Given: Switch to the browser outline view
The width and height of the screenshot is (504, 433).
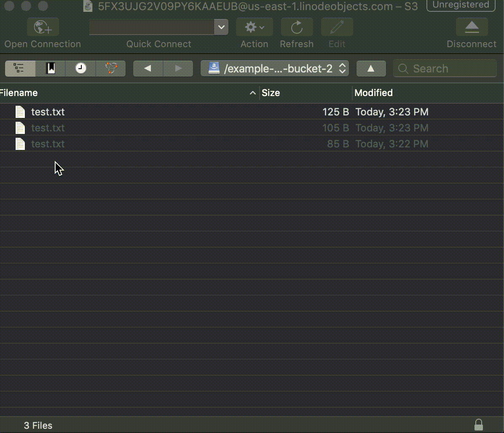Looking at the screenshot, I should [x=20, y=68].
